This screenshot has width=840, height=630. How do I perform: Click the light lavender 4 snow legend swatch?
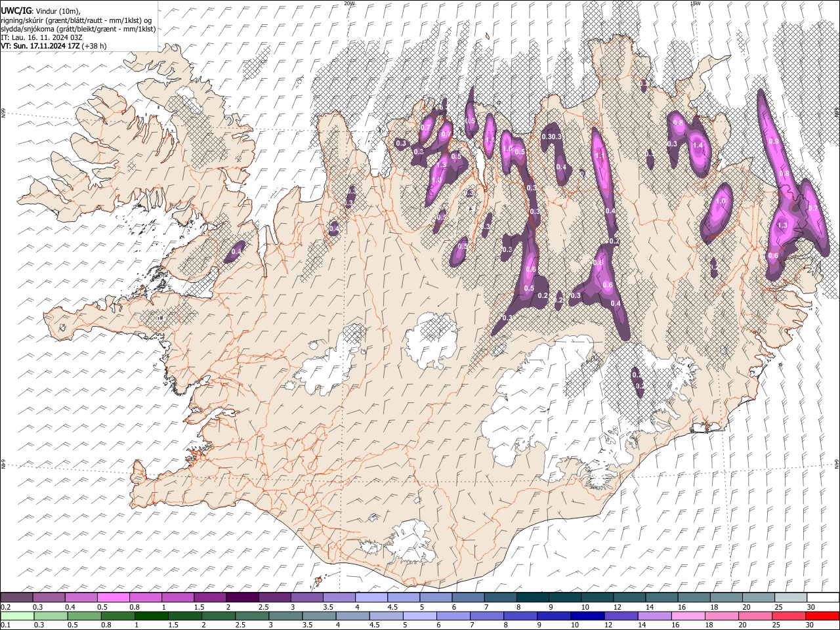click(371, 597)
